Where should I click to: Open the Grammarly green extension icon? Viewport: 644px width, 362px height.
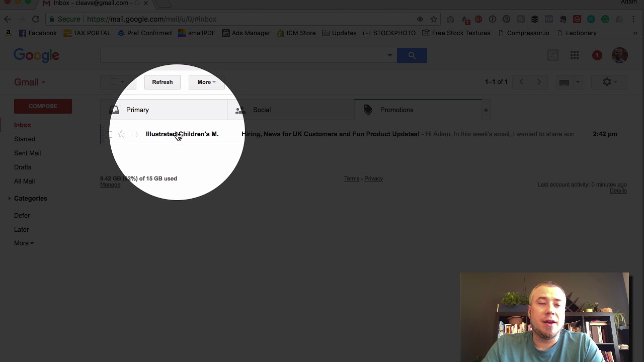tap(605, 19)
